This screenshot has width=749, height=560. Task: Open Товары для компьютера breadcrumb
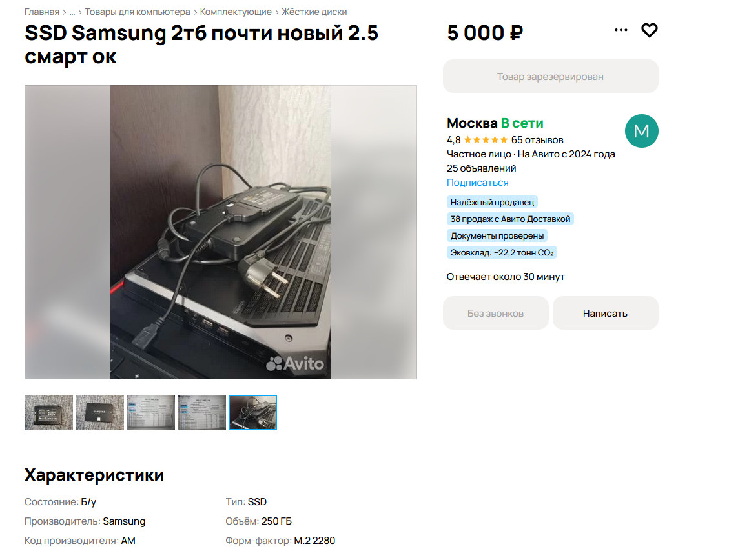pos(138,12)
